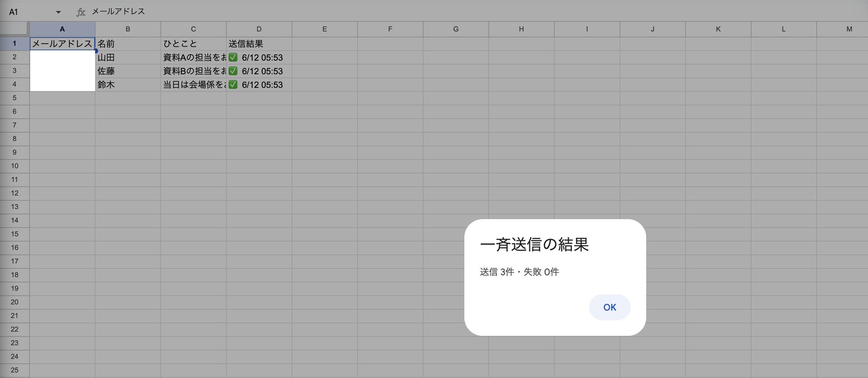This screenshot has width=868, height=378.
Task: Select row 25 header
Action: click(x=15, y=370)
